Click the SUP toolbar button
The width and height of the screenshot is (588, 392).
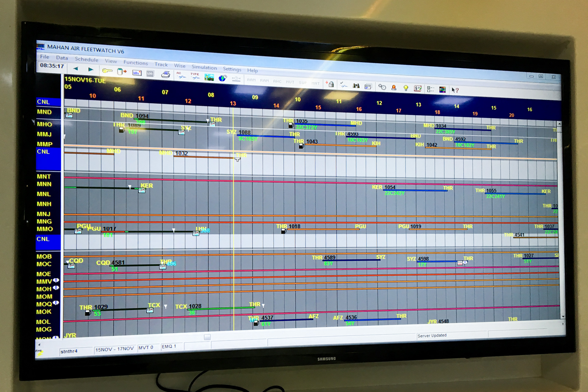303,83
